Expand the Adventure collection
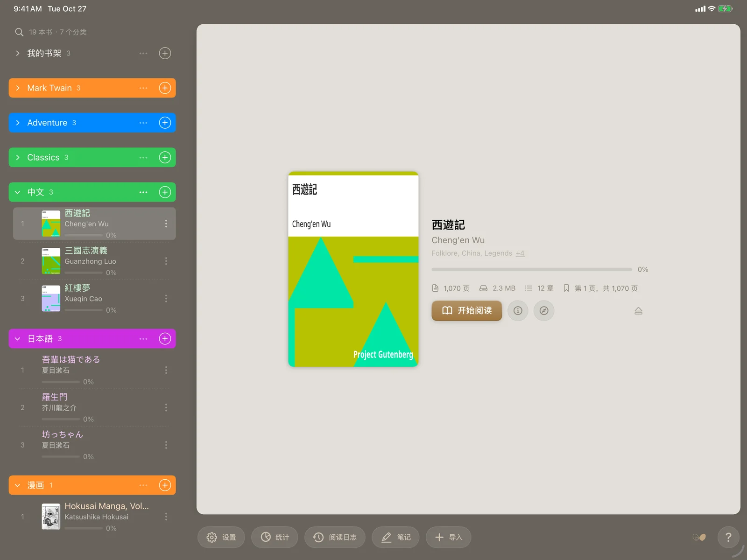The image size is (747, 560). click(x=18, y=123)
